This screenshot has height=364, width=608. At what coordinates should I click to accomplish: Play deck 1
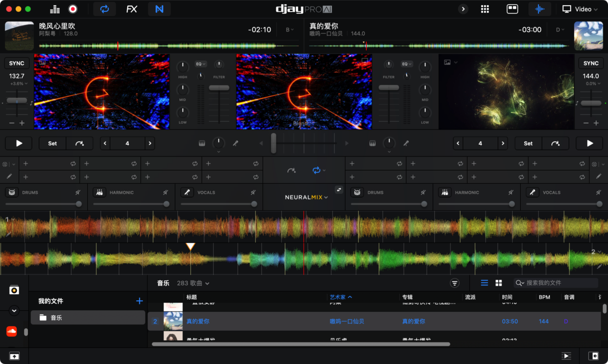(19, 143)
